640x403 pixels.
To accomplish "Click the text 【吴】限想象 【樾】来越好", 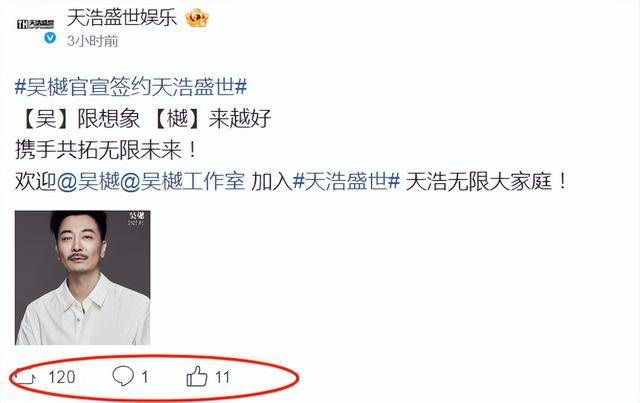I will (x=144, y=118).
